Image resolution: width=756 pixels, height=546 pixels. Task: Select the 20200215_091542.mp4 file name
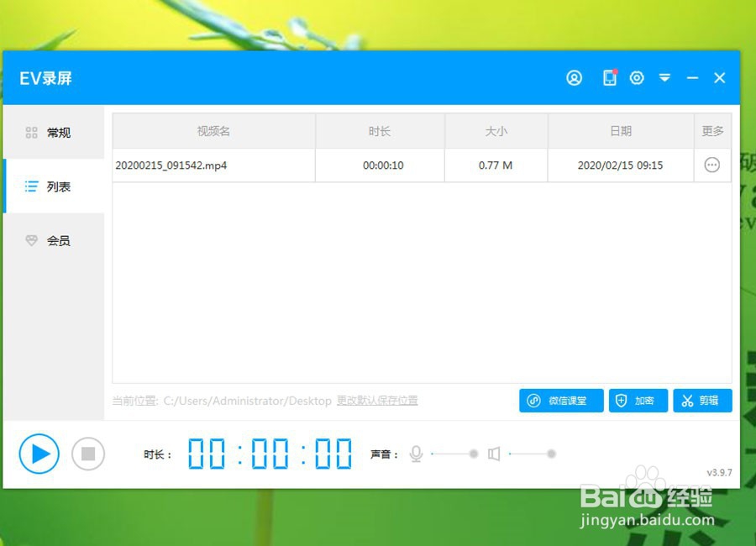click(x=171, y=165)
